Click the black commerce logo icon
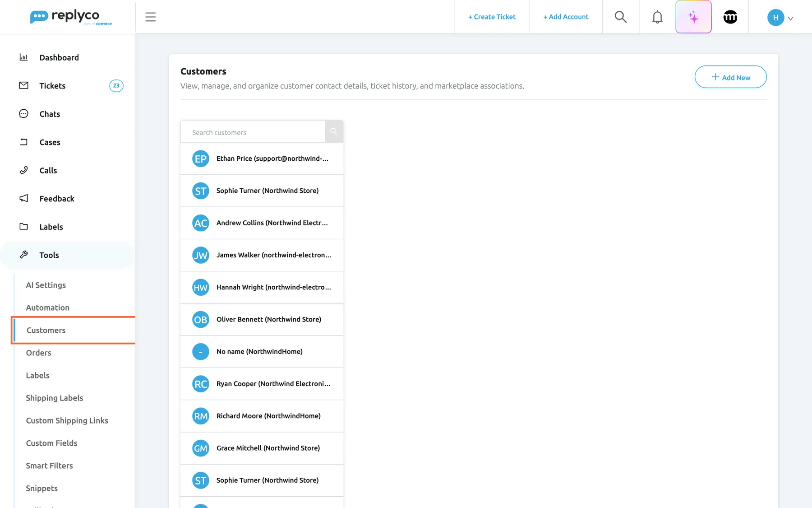 [730, 17]
